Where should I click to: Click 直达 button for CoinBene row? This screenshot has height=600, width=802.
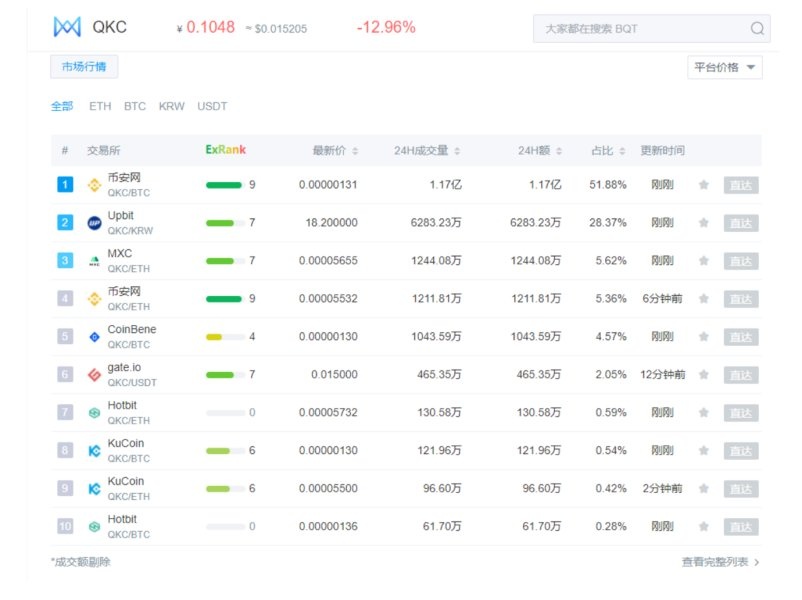pyautogui.click(x=741, y=337)
